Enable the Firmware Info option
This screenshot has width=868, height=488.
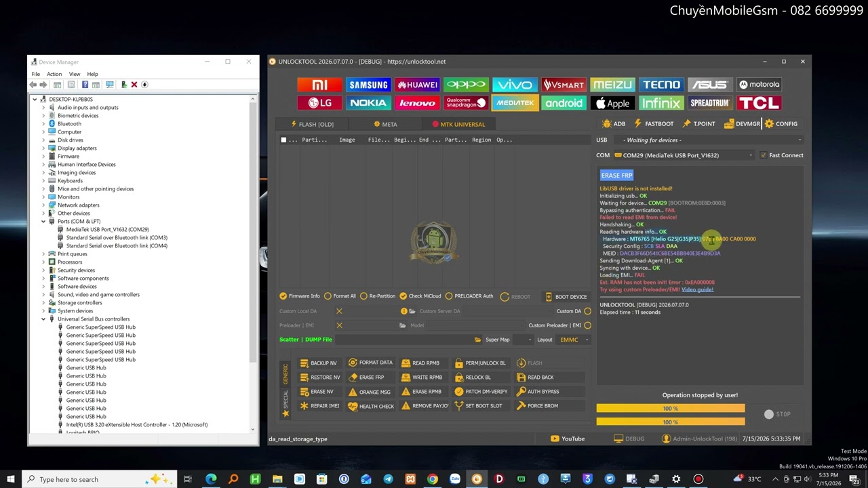tap(300, 296)
